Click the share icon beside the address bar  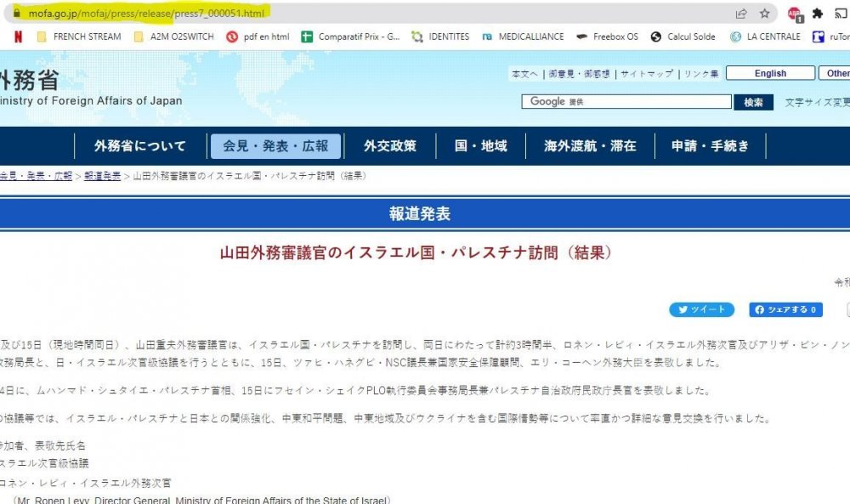(x=741, y=14)
